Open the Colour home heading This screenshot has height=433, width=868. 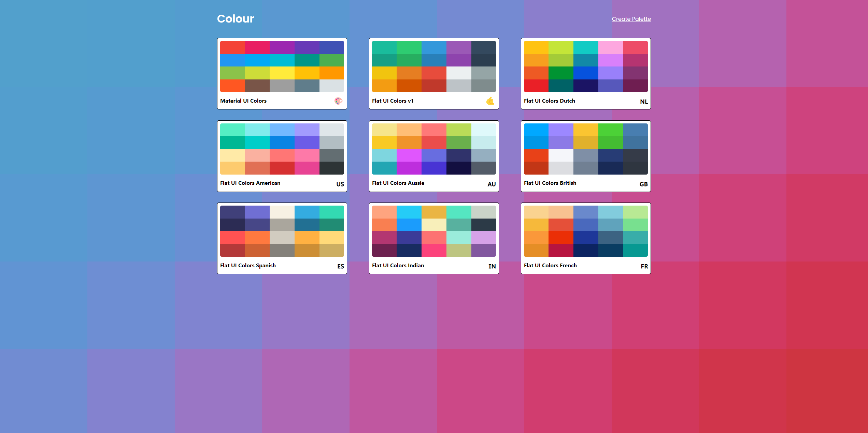(x=236, y=18)
